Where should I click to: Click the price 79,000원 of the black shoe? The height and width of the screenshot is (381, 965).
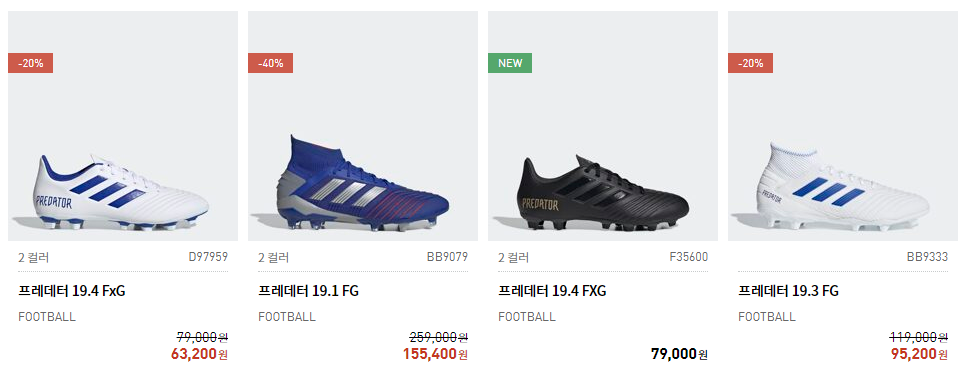(679, 354)
